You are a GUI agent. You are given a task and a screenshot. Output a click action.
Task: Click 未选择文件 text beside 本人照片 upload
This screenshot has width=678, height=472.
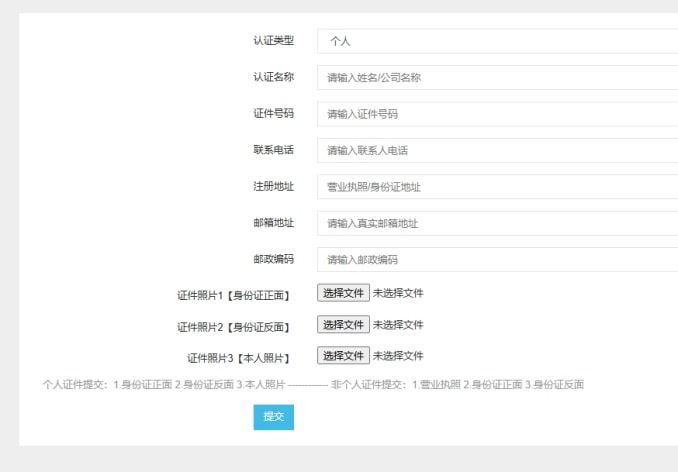(x=398, y=356)
